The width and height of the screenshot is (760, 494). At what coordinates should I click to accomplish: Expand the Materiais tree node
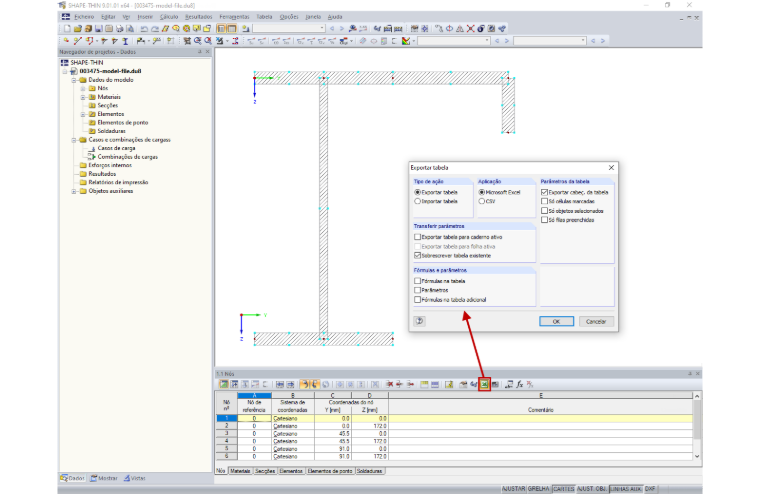[83, 97]
